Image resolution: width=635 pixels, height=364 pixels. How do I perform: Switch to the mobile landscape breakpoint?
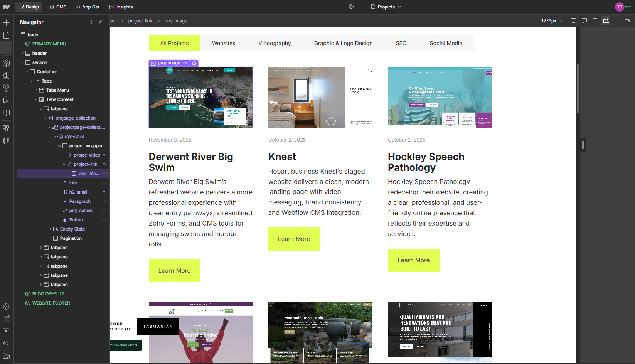point(627,21)
